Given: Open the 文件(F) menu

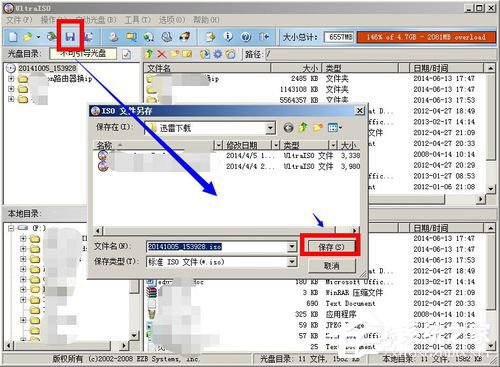Looking at the screenshot, I should [x=19, y=20].
